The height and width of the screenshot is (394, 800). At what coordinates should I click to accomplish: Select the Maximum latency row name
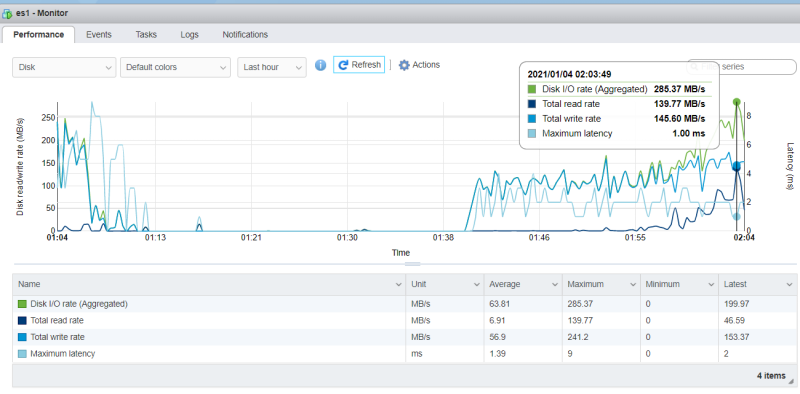(62, 353)
